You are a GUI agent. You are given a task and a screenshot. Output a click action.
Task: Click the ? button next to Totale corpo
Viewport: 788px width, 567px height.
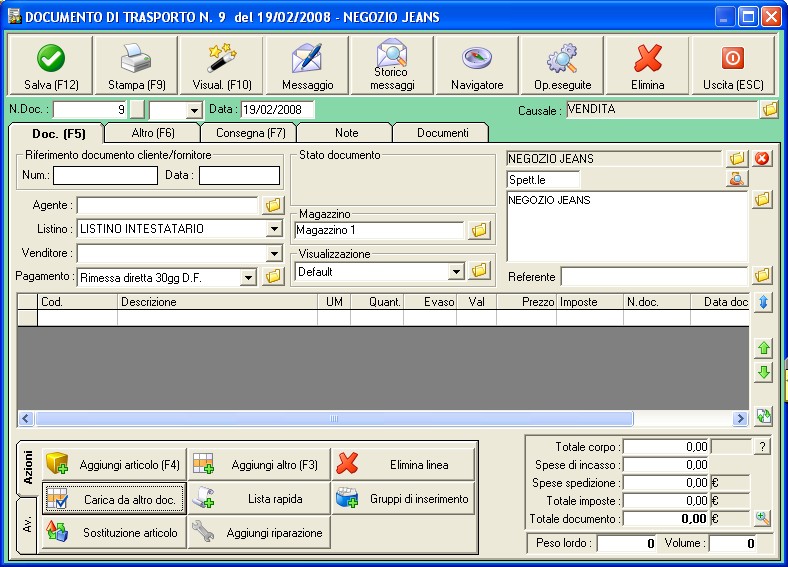762,446
